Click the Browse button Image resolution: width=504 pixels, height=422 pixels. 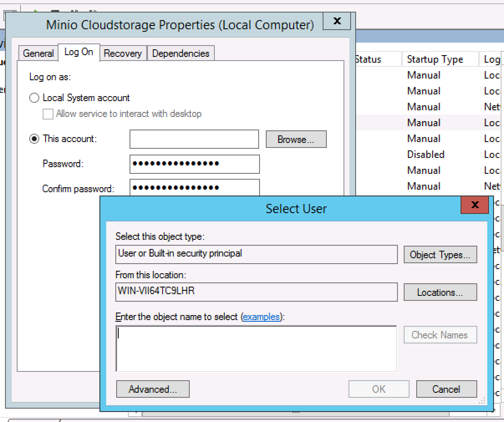coord(296,140)
